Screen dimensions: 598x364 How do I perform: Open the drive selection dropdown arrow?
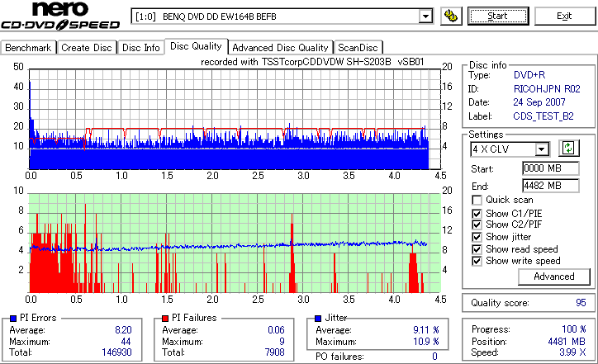(x=425, y=17)
